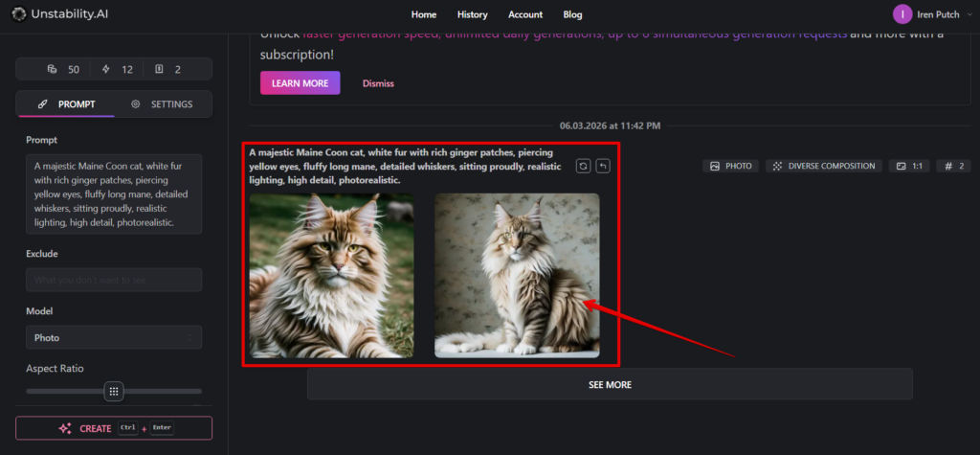The width and height of the screenshot is (980, 455).
Task: Click the CREATE button
Action: coord(114,429)
